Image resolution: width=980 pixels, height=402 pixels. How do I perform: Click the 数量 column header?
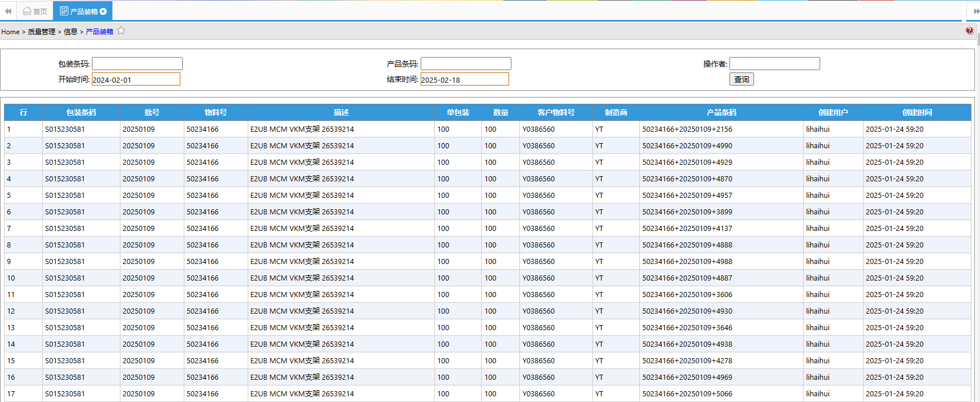click(501, 112)
